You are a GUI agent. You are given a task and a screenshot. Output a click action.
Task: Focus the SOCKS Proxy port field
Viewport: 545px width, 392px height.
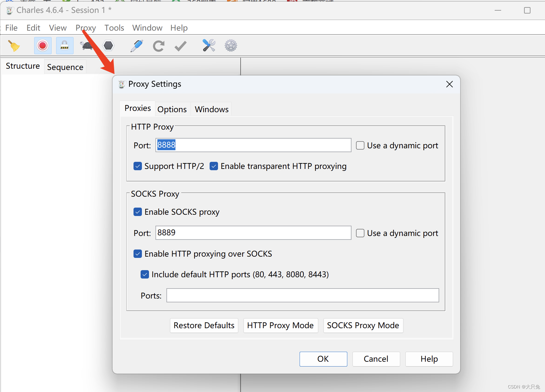pyautogui.click(x=253, y=233)
